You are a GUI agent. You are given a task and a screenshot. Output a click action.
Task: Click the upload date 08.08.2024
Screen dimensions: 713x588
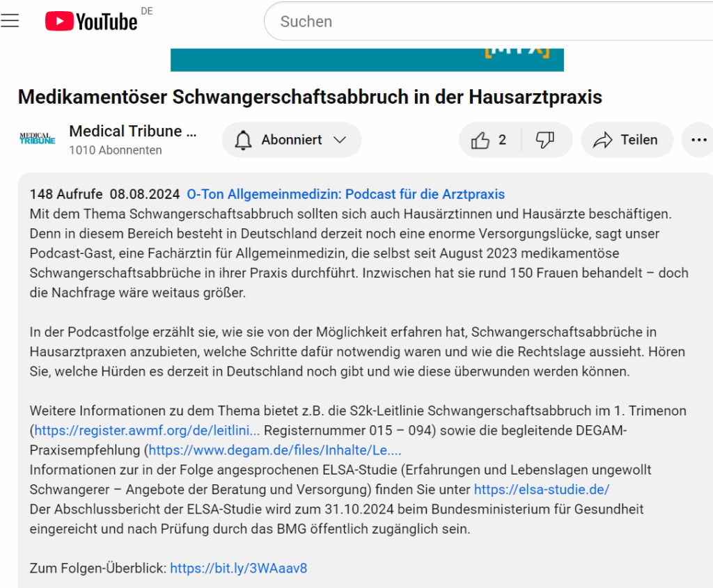[x=145, y=194]
